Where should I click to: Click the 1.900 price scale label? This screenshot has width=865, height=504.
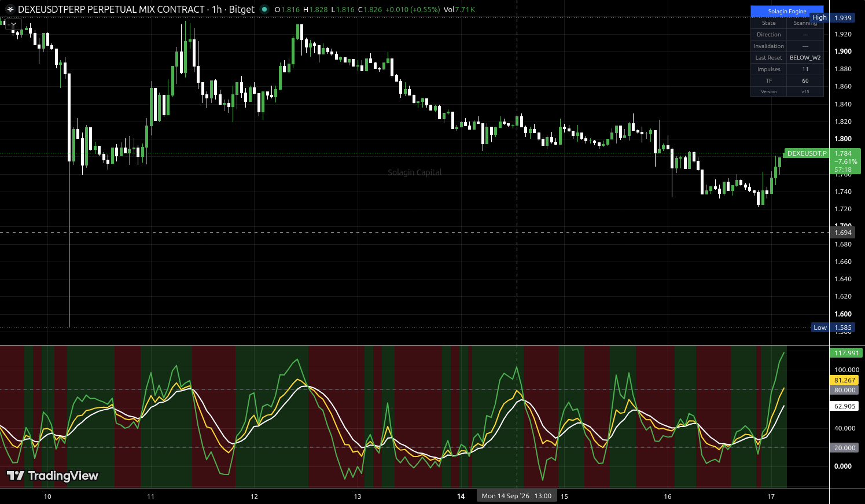tap(843, 51)
